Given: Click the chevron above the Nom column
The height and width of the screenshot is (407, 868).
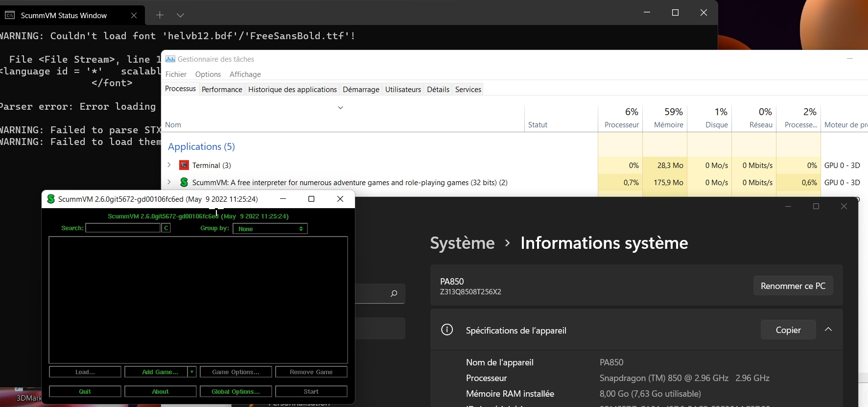Looking at the screenshot, I should click(341, 108).
